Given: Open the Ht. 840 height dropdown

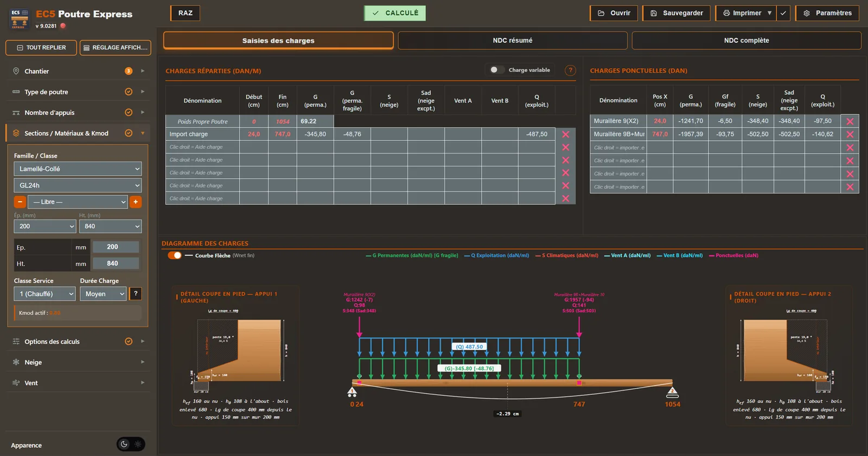Looking at the screenshot, I should pos(110,226).
